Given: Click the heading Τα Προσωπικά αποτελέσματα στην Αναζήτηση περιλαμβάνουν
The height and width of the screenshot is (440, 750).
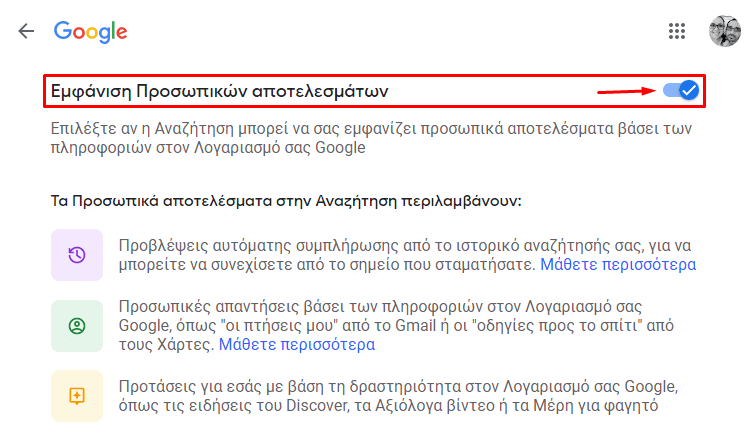Looking at the screenshot, I should point(286,201).
